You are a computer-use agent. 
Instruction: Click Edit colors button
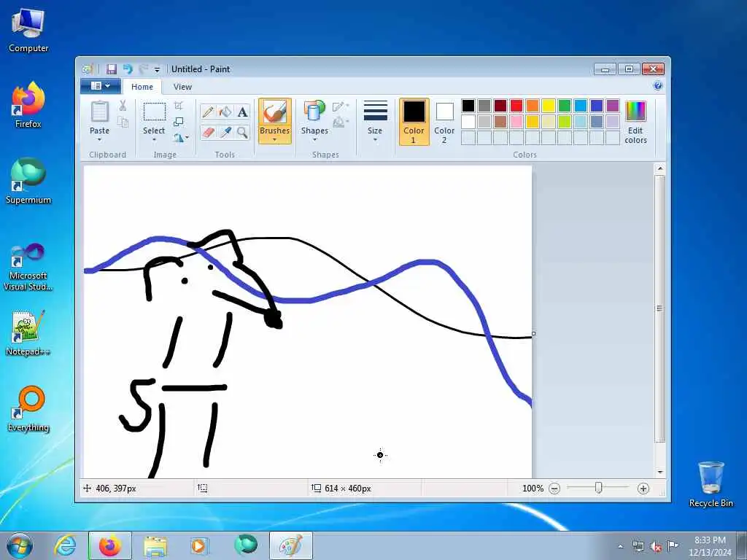(635, 122)
